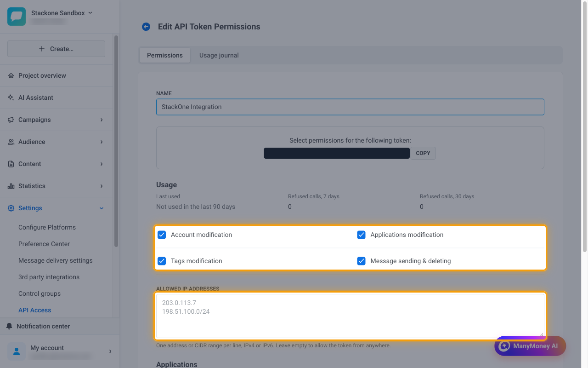Click the Pushwoosh chat bubble logo
This screenshot has width=588, height=368.
pyautogui.click(x=17, y=17)
